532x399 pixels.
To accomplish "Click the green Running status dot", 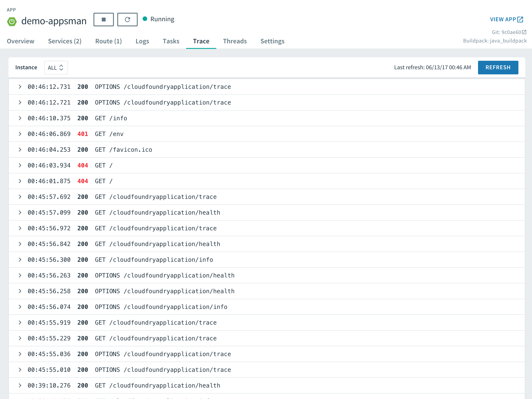I will click(x=145, y=19).
